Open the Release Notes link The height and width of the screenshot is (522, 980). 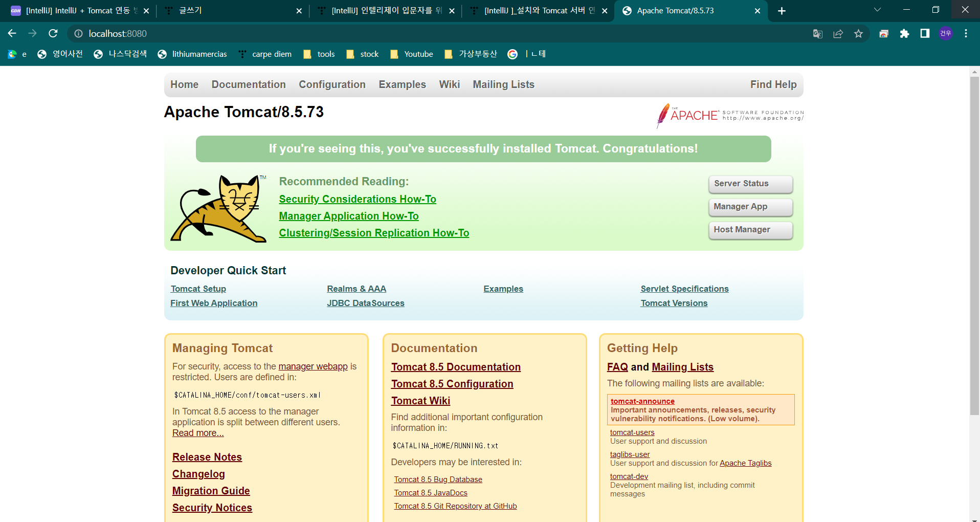pyautogui.click(x=207, y=457)
